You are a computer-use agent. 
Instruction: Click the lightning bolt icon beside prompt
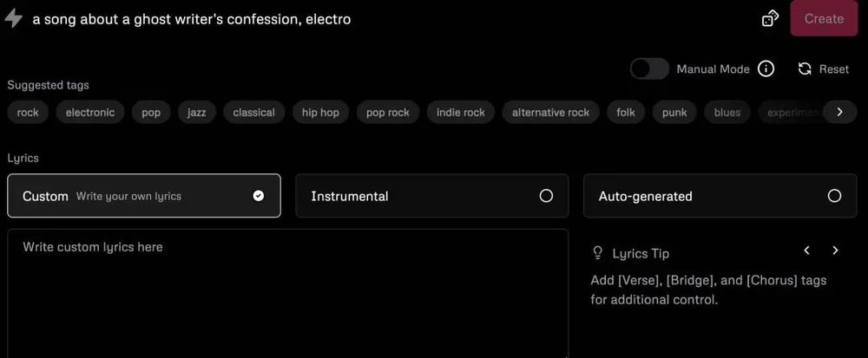(13, 18)
